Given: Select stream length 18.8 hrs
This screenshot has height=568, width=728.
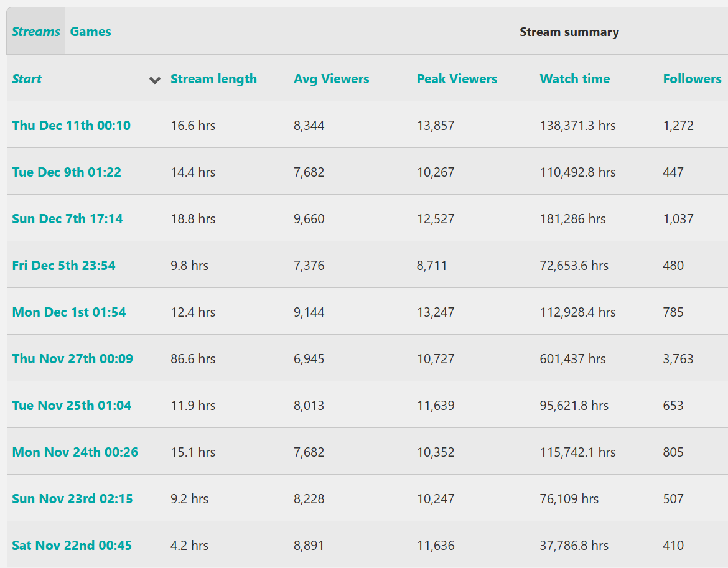Looking at the screenshot, I should 193,218.
